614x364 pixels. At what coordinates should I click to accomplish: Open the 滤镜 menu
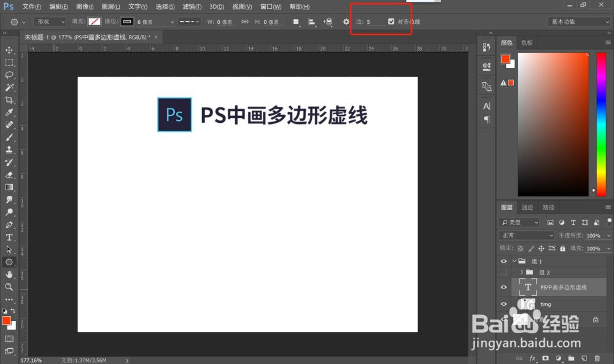pyautogui.click(x=190, y=7)
